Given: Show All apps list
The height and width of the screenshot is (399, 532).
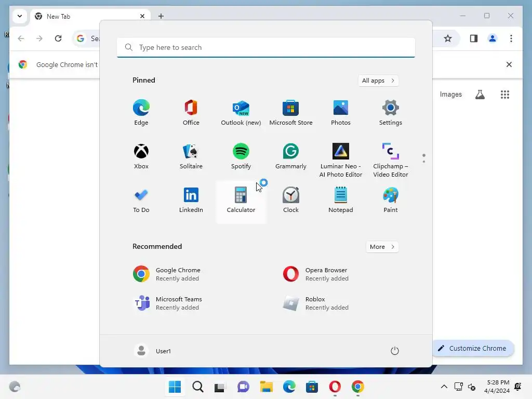Looking at the screenshot, I should pyautogui.click(x=378, y=81).
